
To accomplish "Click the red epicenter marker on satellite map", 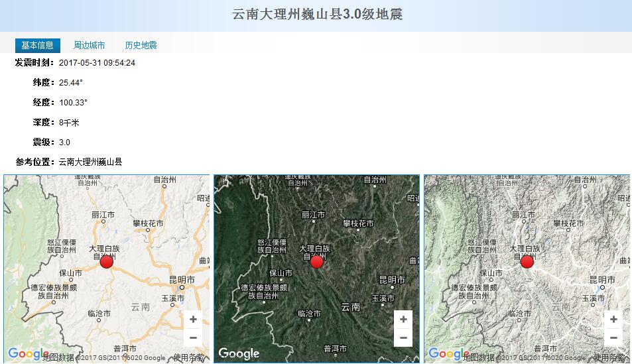I will pos(317,262).
